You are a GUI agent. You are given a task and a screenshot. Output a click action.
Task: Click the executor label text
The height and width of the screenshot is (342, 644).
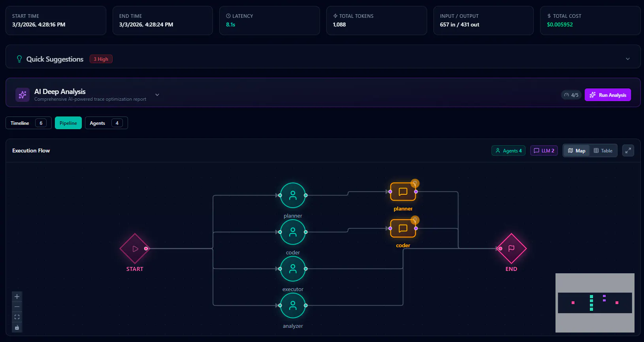[293, 289]
